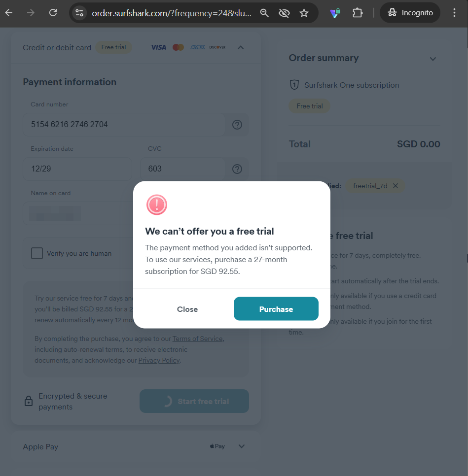Click the third-party cookies blocked eye icon

pyautogui.click(x=284, y=13)
